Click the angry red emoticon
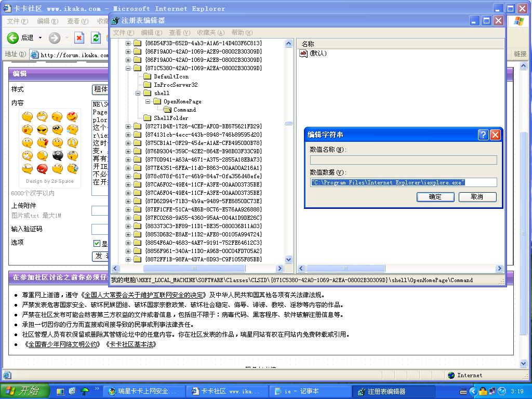This screenshot has width=532, height=399. tap(42, 168)
